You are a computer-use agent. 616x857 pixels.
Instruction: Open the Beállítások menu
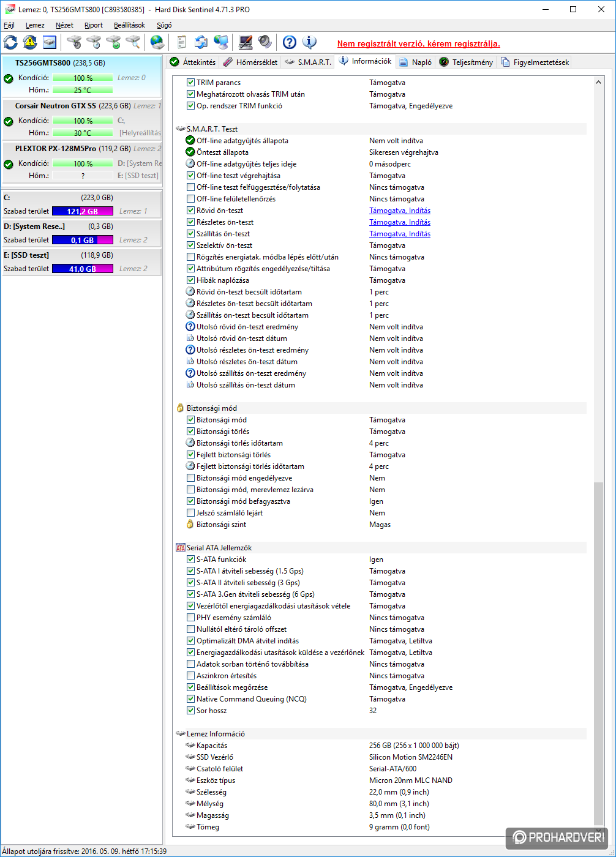(129, 25)
